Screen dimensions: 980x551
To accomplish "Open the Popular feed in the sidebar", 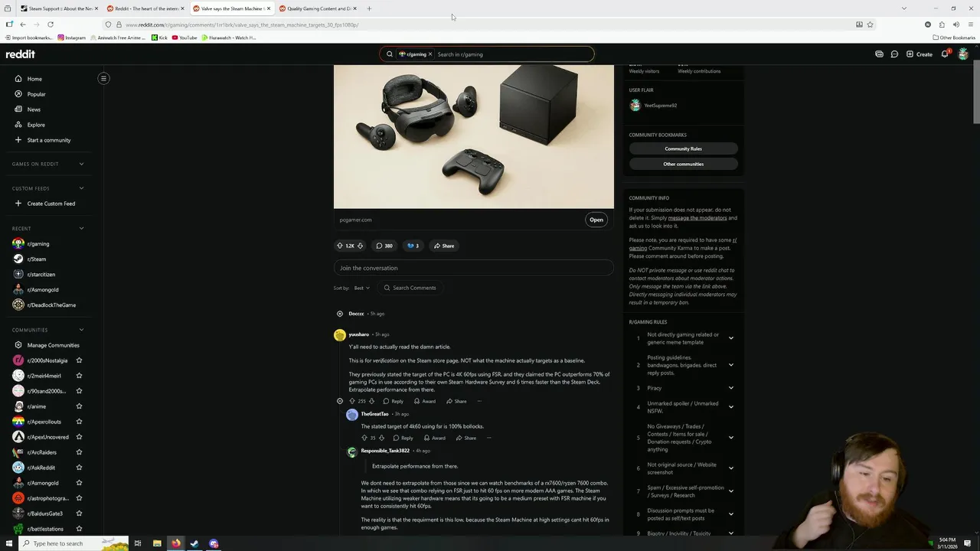I will 36,94.
